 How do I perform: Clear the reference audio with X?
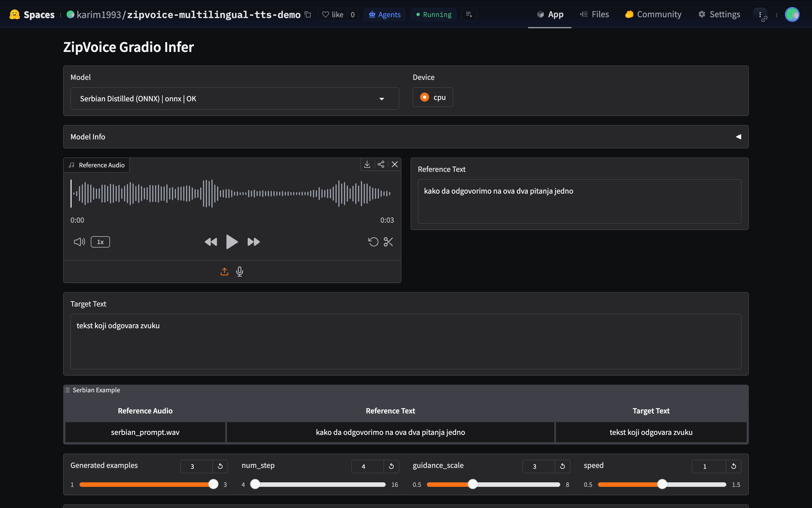(395, 164)
